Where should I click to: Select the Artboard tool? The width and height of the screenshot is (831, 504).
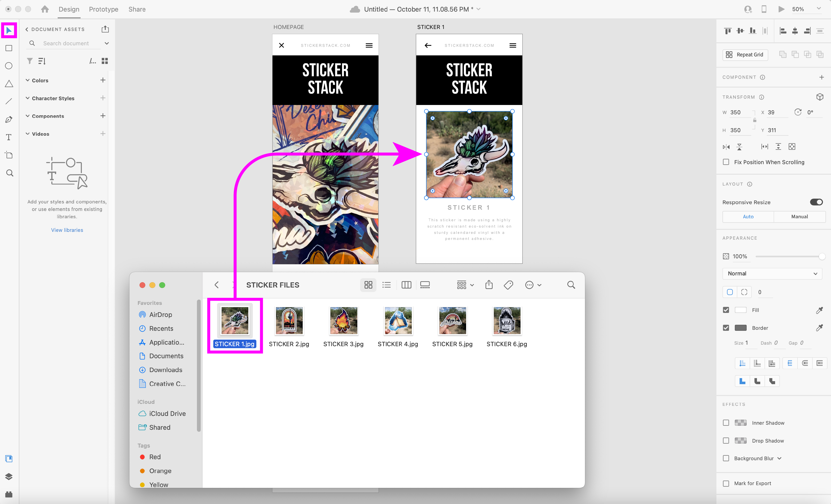tap(9, 155)
